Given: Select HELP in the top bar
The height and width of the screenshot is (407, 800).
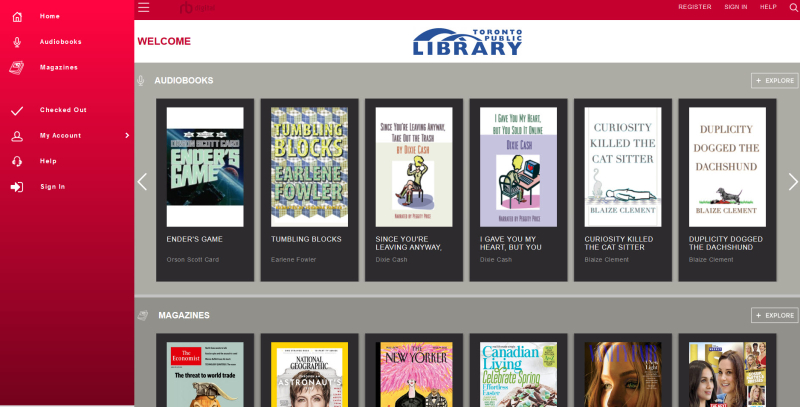Looking at the screenshot, I should 768,7.
